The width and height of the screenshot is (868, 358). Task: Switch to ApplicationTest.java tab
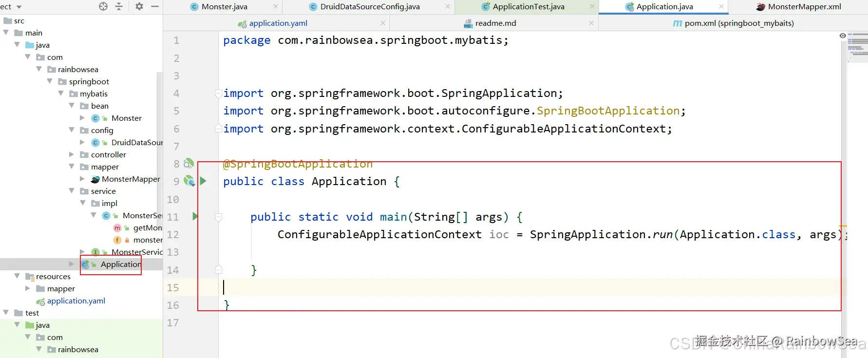coord(528,7)
